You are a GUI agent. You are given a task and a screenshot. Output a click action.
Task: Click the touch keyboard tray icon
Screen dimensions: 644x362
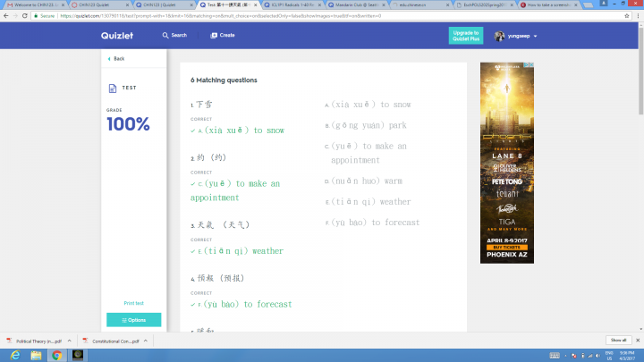pyautogui.click(x=555, y=356)
